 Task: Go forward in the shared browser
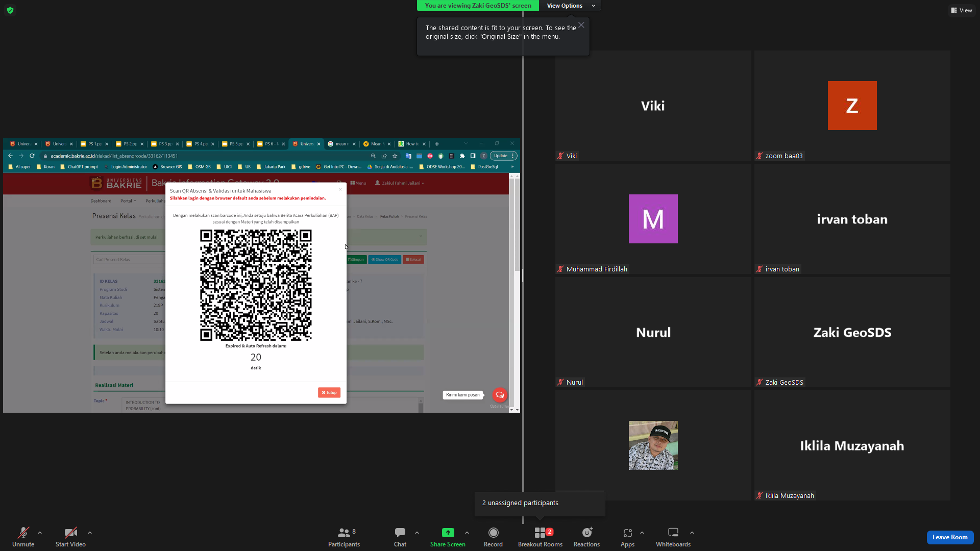point(21,156)
